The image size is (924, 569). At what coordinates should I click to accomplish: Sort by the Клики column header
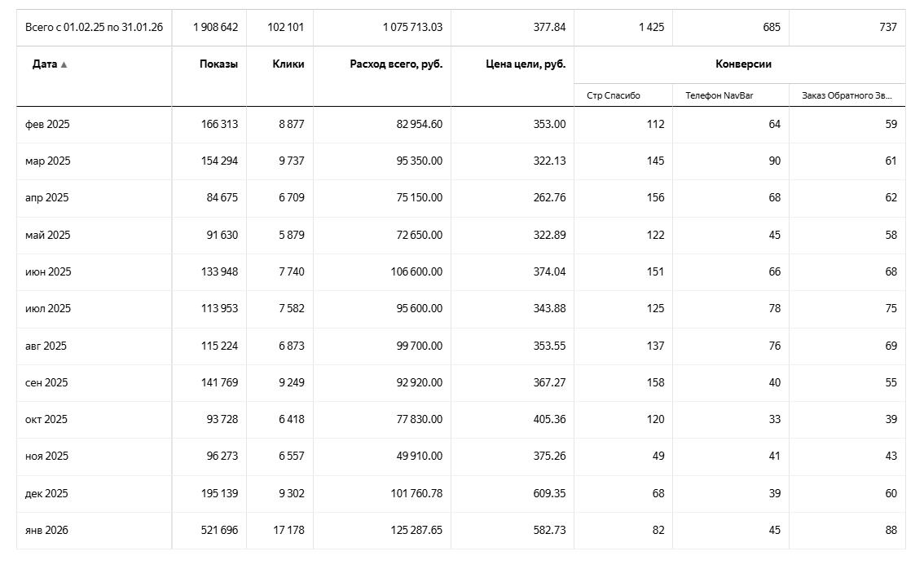[288, 64]
